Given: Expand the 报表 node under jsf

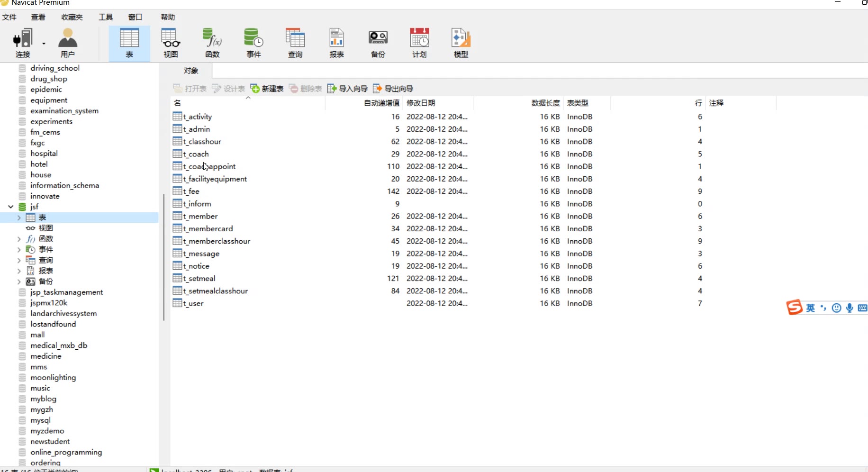Looking at the screenshot, I should click(x=19, y=271).
